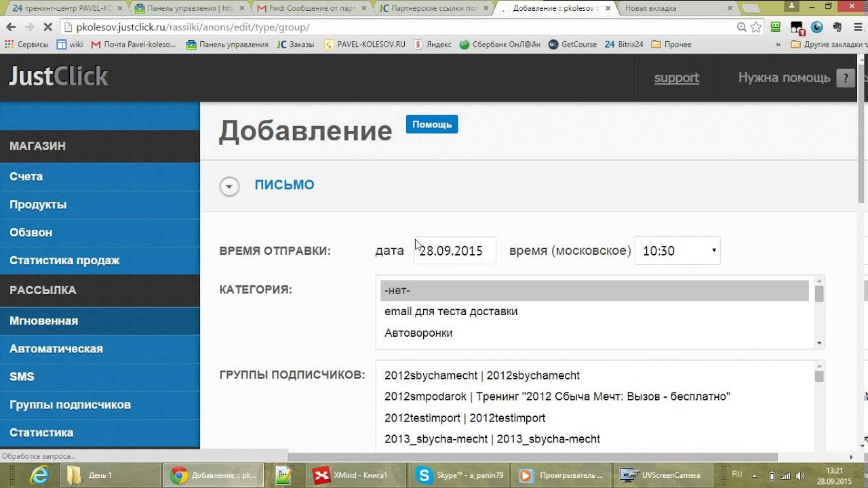Open the support link in header
Image resolution: width=868 pixels, height=488 pixels.
676,78
